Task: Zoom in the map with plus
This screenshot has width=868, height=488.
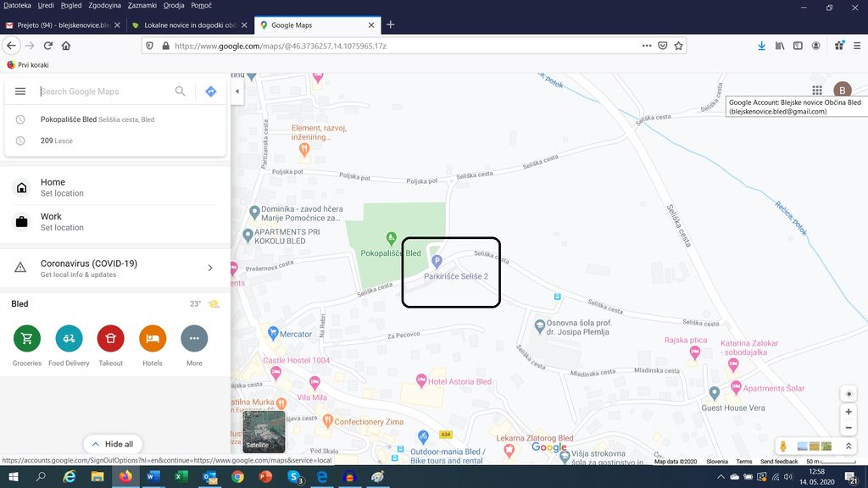Action: pos(849,412)
